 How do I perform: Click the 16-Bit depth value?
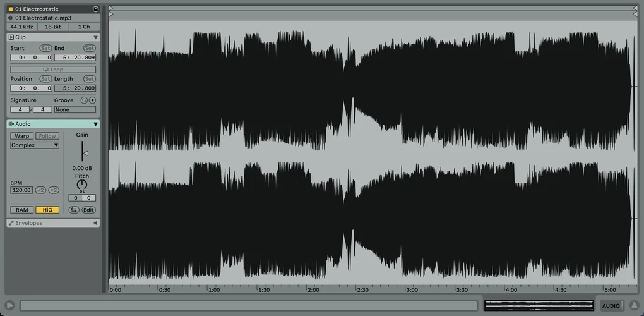click(52, 27)
